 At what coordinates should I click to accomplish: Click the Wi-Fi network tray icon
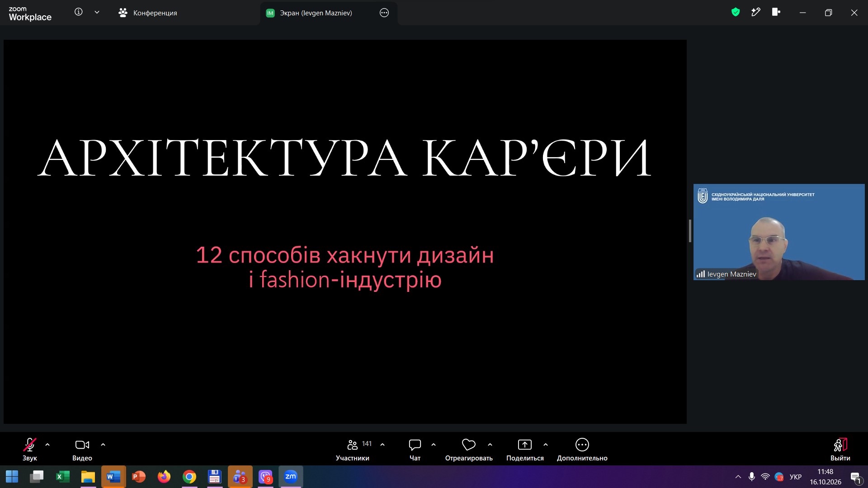pyautogui.click(x=765, y=477)
